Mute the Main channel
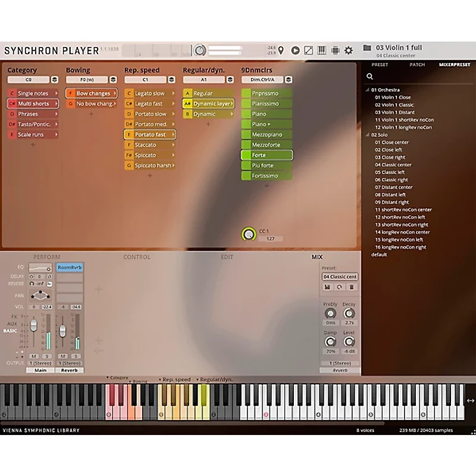The height and width of the screenshot is (476, 476). pyautogui.click(x=34, y=356)
